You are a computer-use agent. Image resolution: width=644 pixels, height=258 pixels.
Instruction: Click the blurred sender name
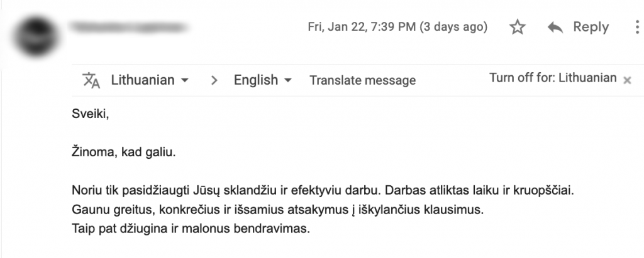(x=130, y=28)
